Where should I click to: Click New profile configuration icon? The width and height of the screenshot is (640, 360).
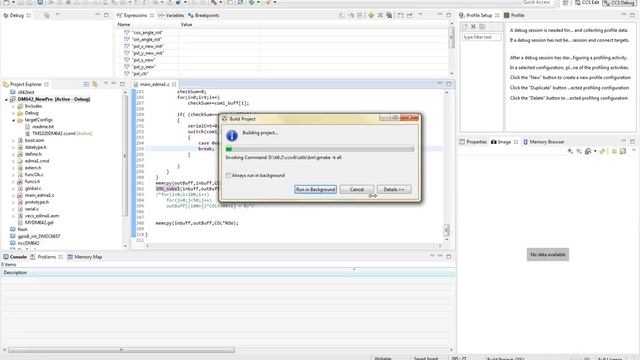465,27
